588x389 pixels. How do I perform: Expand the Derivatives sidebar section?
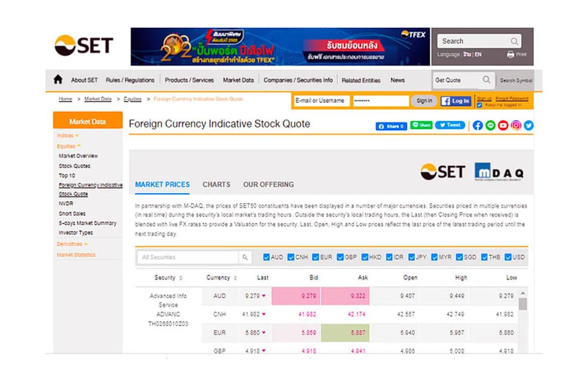(x=72, y=244)
